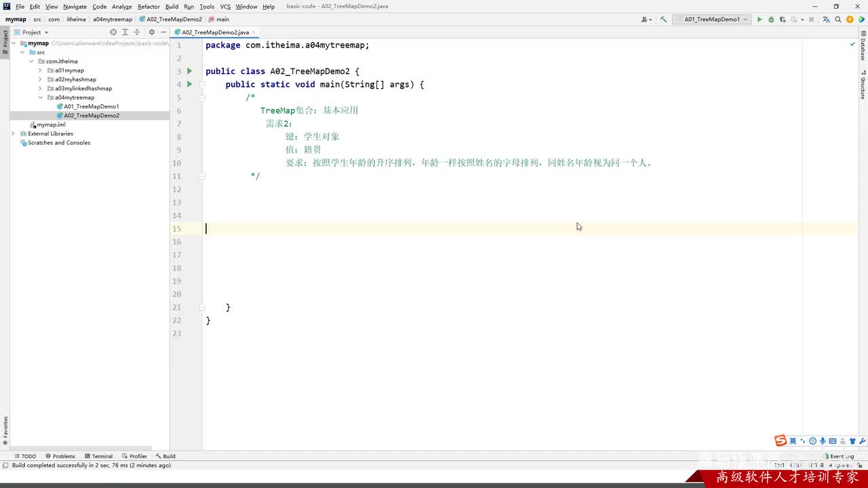Image resolution: width=868 pixels, height=488 pixels.
Task: Open the Problems tool window
Action: (60, 456)
